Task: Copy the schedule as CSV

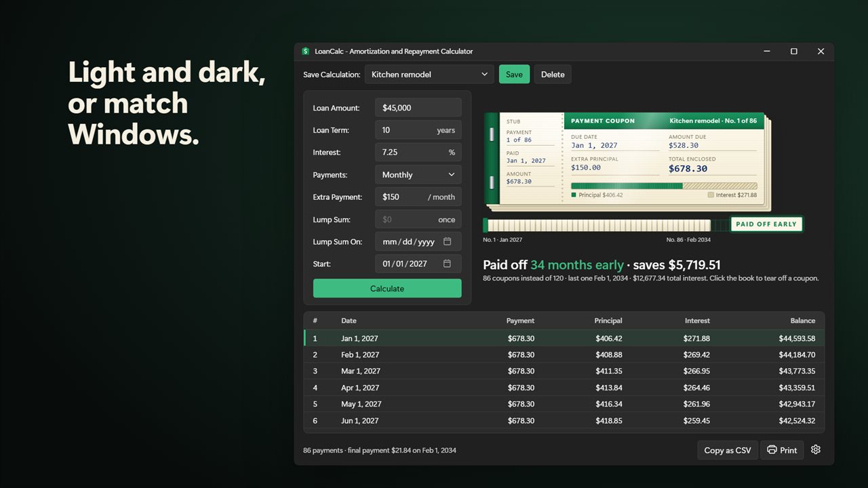Action: (x=728, y=450)
